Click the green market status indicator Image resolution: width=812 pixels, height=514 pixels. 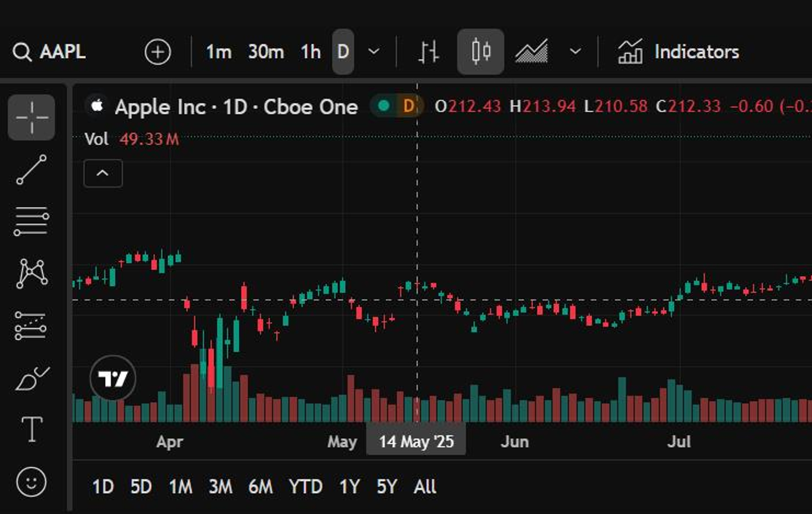[x=384, y=106]
